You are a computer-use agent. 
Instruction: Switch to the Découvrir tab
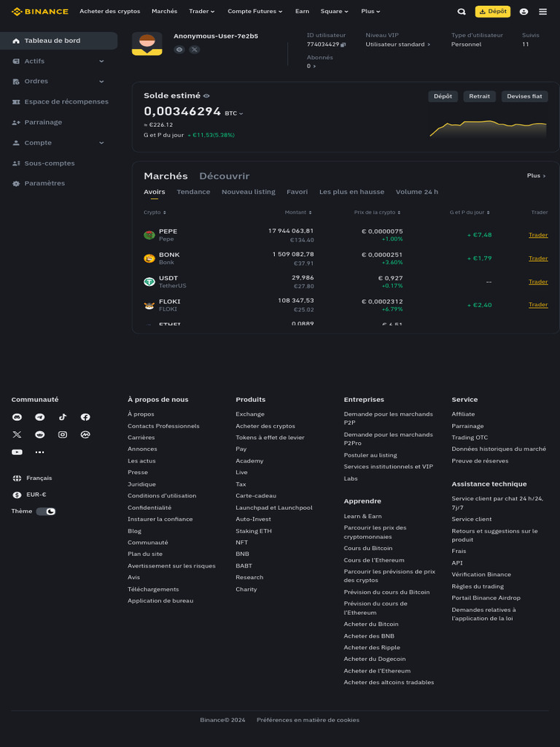pos(225,177)
